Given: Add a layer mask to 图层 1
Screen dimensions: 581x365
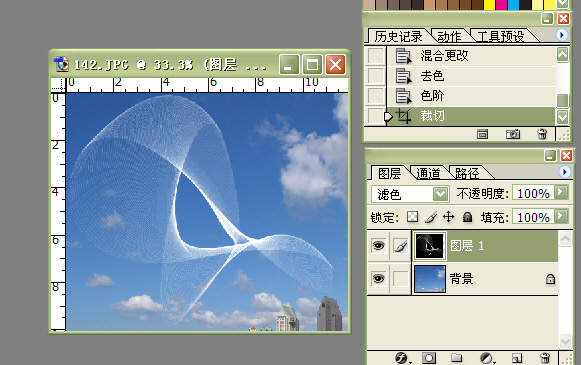Looking at the screenshot, I should click(x=429, y=358).
